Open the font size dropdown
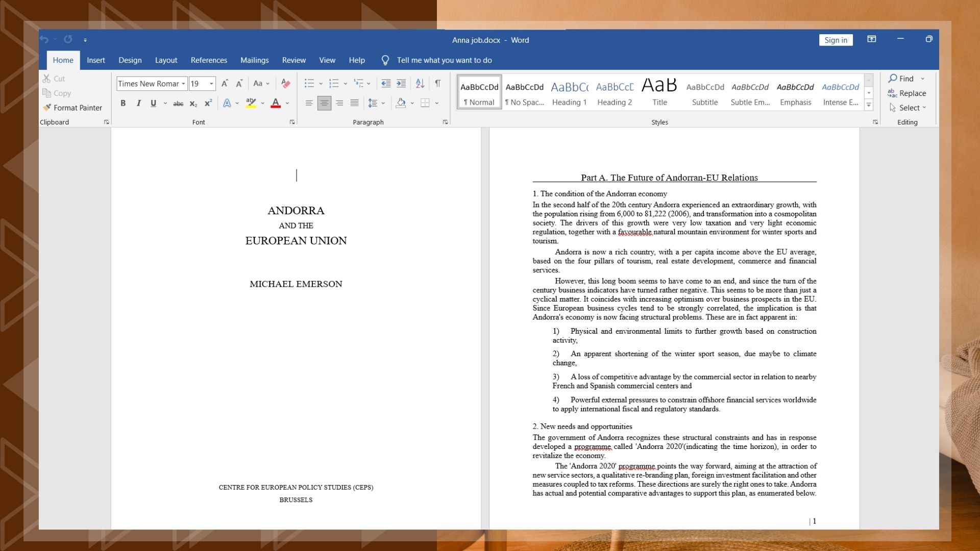Viewport: 980px width, 551px height. click(211, 84)
